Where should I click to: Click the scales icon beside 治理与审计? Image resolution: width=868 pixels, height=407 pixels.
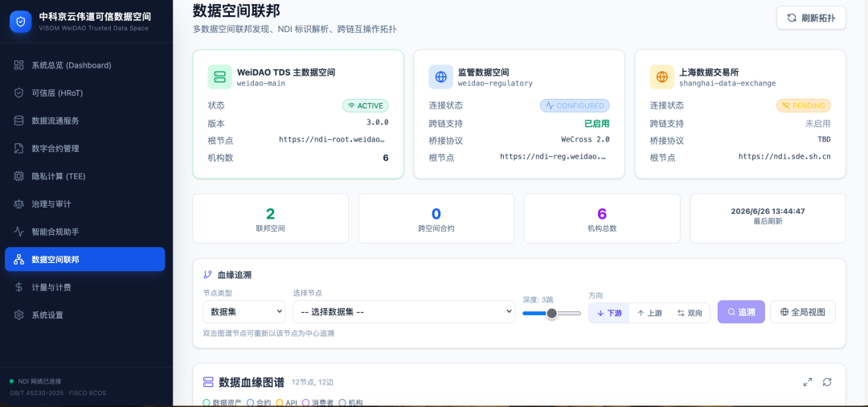(x=18, y=203)
